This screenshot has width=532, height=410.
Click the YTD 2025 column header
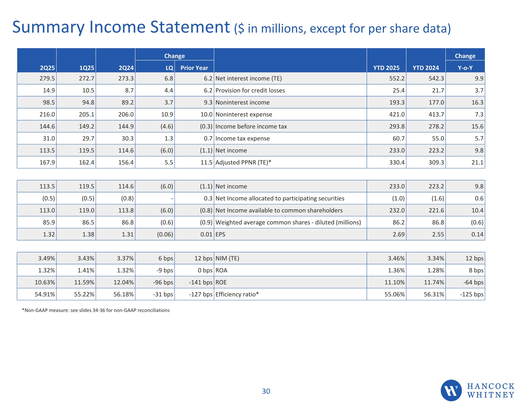pyautogui.click(x=386, y=68)
